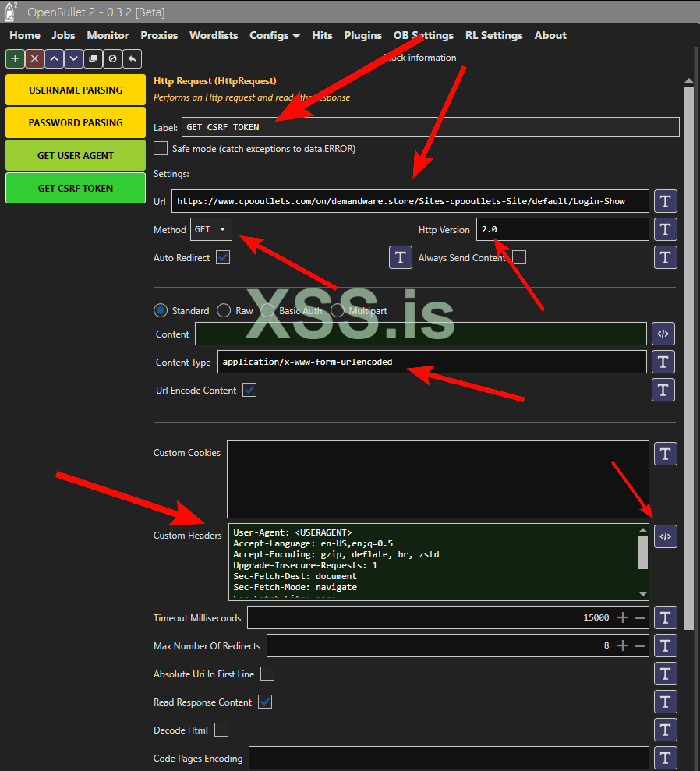
Task: Click the Custom Headers scrollbar thumb
Action: pos(643,552)
